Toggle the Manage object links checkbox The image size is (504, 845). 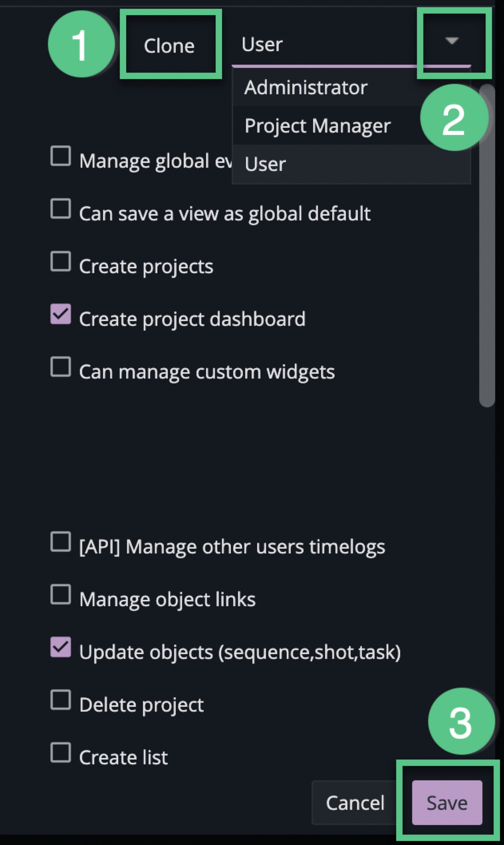click(61, 595)
